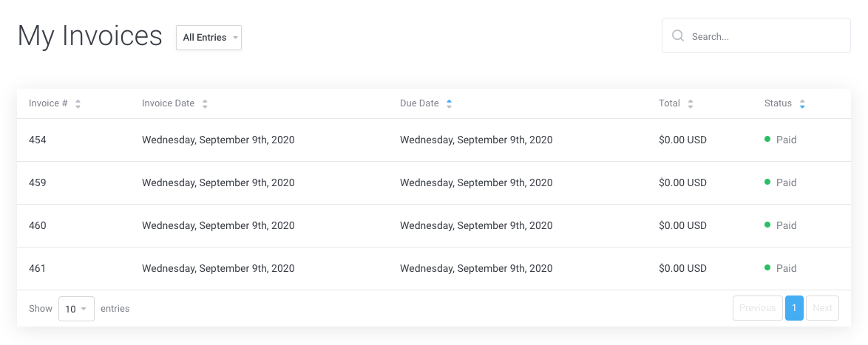Click green Paid dot for invoice 461
This screenshot has width=868, height=345.
[x=767, y=267]
